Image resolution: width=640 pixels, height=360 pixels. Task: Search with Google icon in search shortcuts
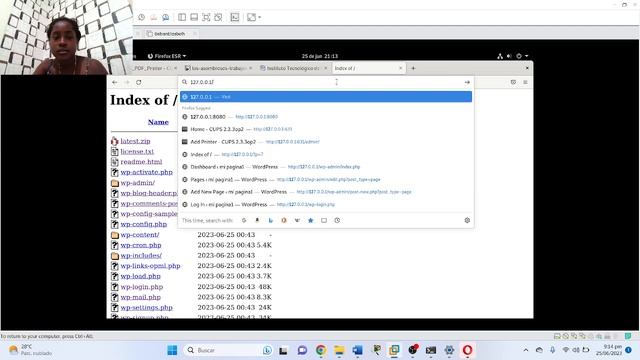coord(244,220)
